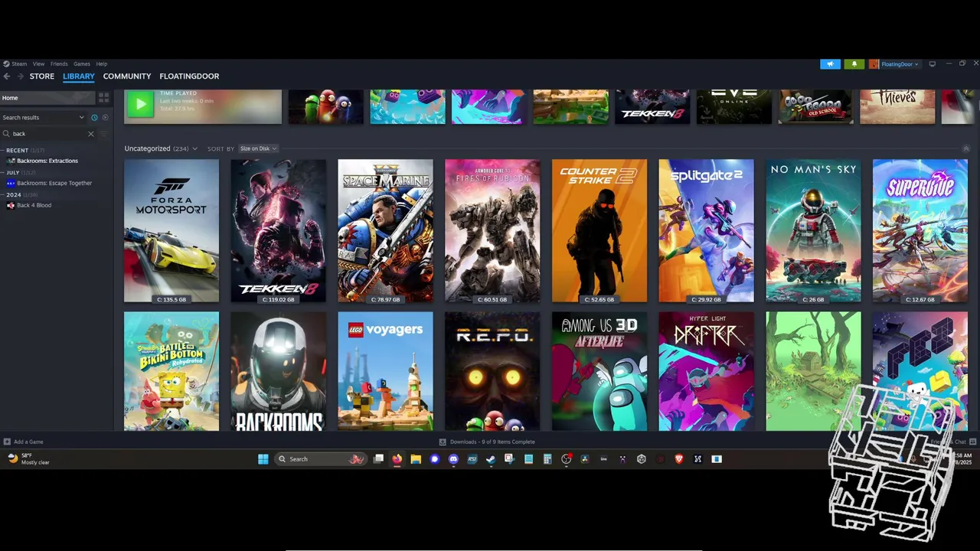Viewport: 980px width, 551px height.
Task: Open Sea of Thieves recent banner
Action: click(x=897, y=106)
